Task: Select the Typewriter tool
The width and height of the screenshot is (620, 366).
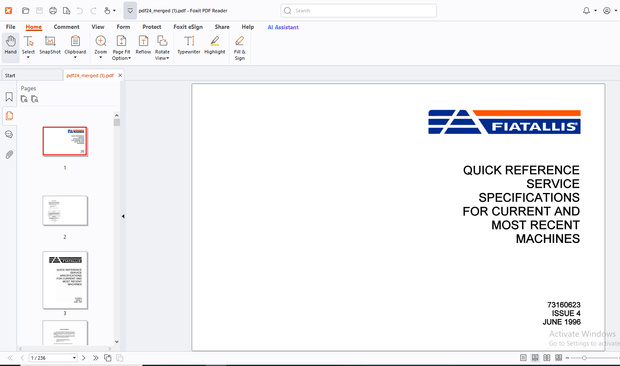Action: point(189,45)
